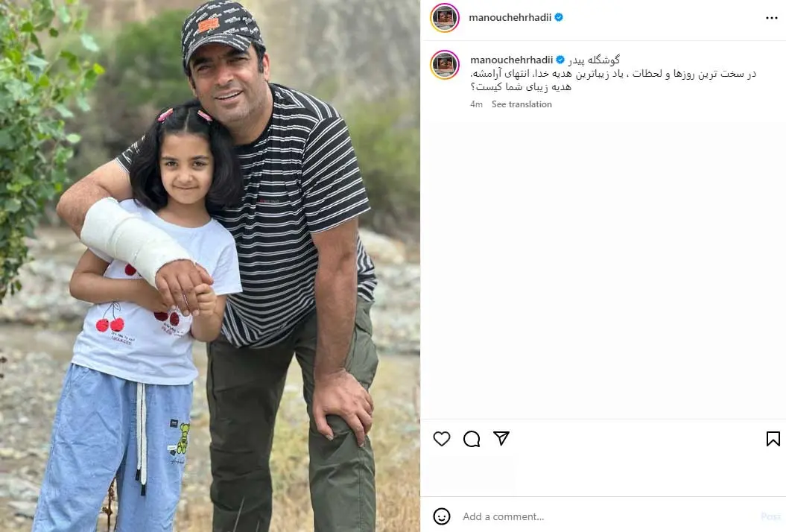Click the header profile picture story ring

[445, 18]
